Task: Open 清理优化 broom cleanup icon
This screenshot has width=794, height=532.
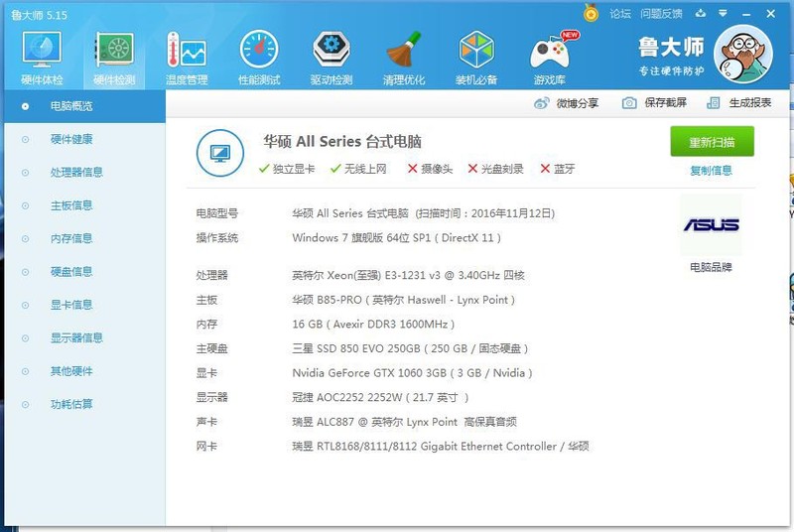Action: 404,58
